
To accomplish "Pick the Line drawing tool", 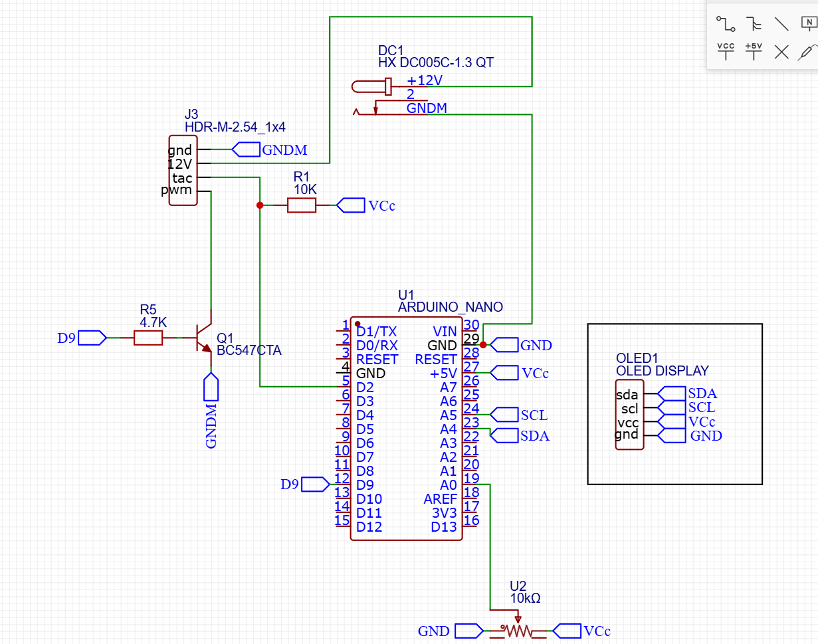I will 781,23.
